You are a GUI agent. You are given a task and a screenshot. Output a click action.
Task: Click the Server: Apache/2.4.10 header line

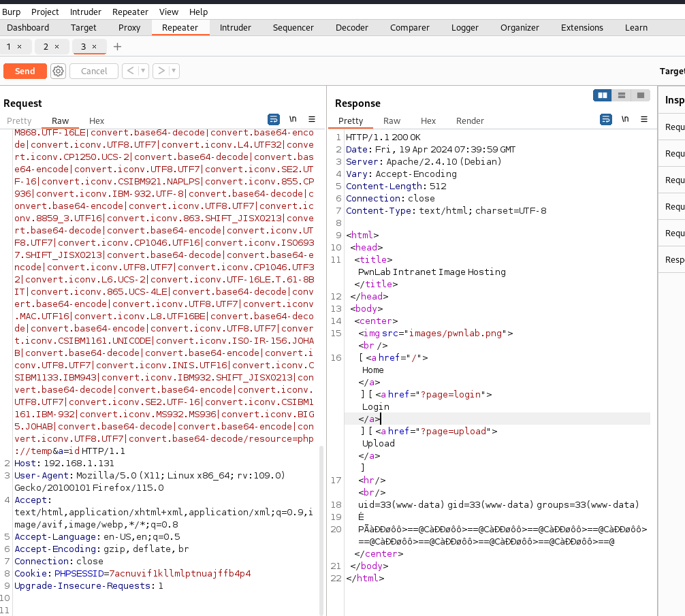424,161
